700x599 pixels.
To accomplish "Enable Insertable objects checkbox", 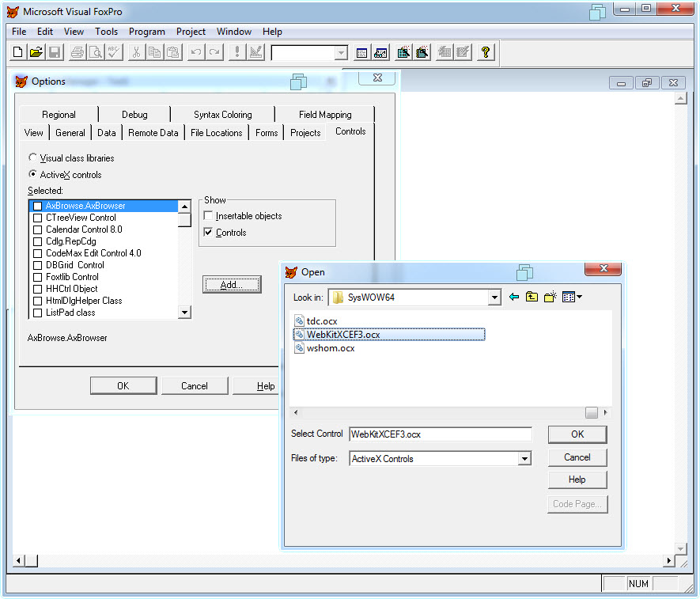I will (208, 216).
